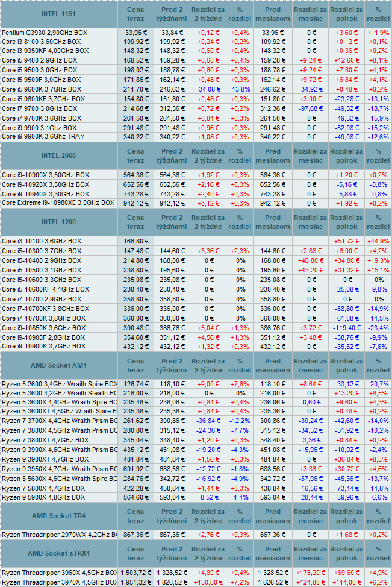Viewport: 392px width, 587px height.
Task: Click the INTEL 2066 section header
Action: coord(58,155)
